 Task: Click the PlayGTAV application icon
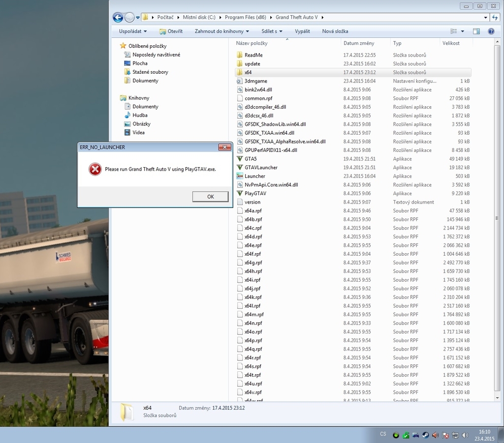point(240,194)
